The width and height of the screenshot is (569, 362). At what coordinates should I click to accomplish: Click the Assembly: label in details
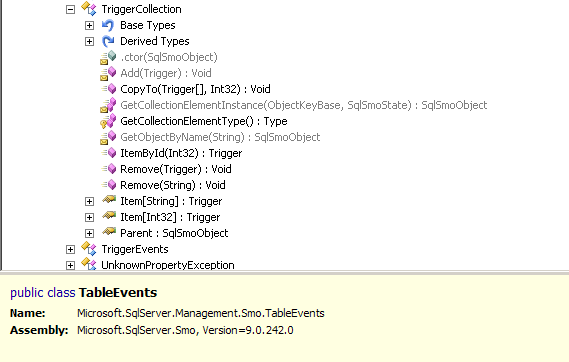(39, 330)
